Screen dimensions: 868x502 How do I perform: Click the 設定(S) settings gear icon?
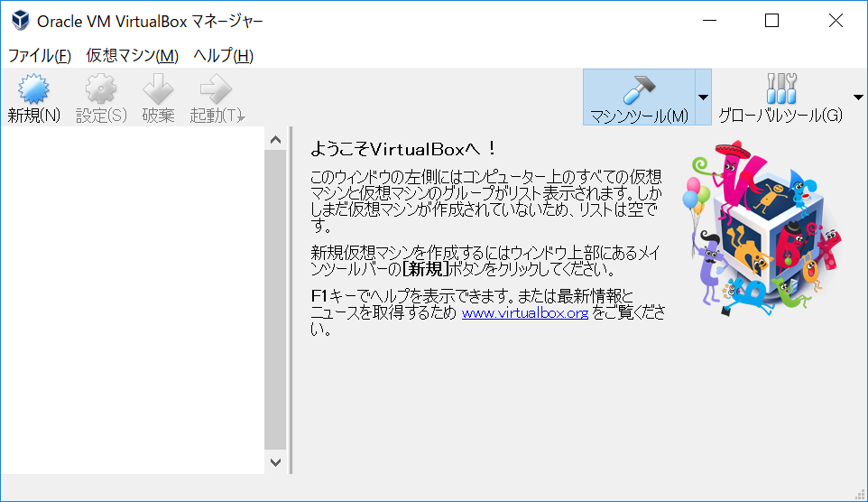tap(101, 88)
